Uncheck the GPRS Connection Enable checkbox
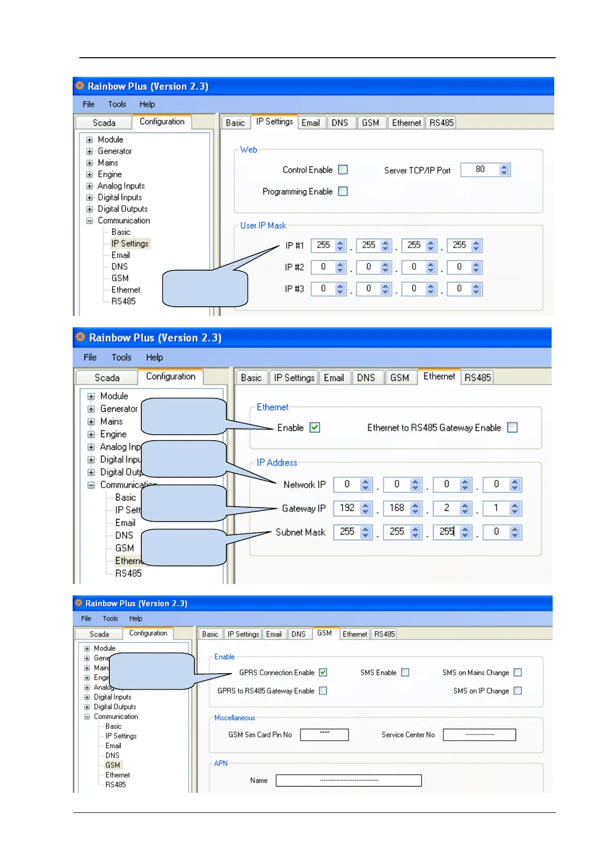The height and width of the screenshot is (868, 614). (323, 672)
